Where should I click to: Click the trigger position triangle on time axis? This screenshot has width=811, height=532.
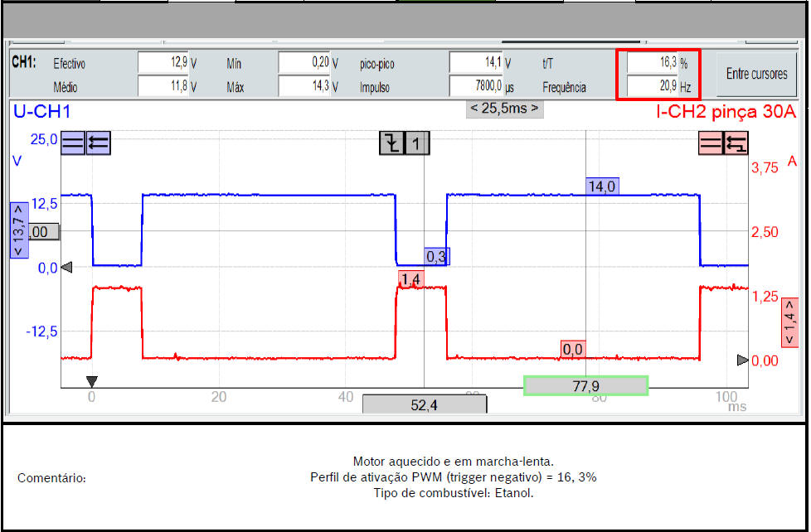(92, 381)
